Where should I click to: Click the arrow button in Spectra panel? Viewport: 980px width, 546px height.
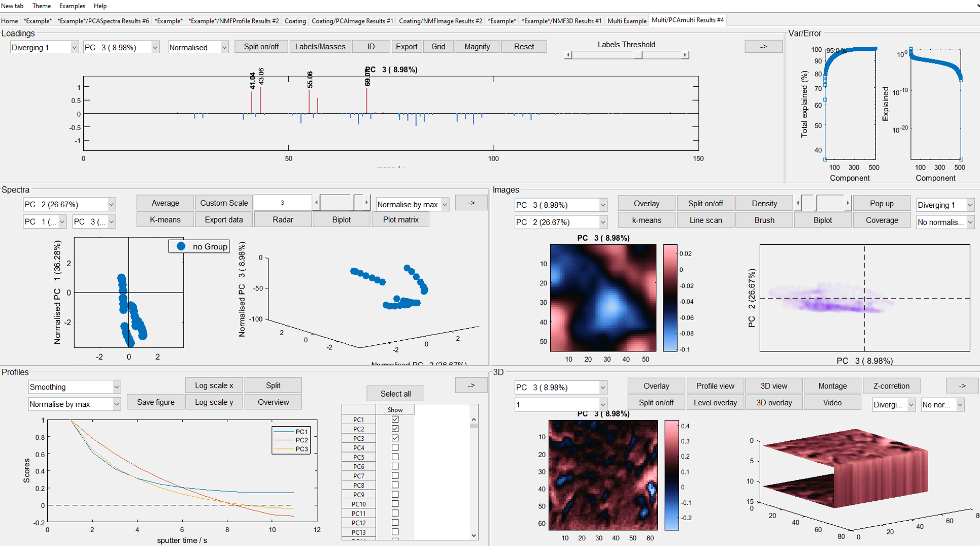point(470,203)
